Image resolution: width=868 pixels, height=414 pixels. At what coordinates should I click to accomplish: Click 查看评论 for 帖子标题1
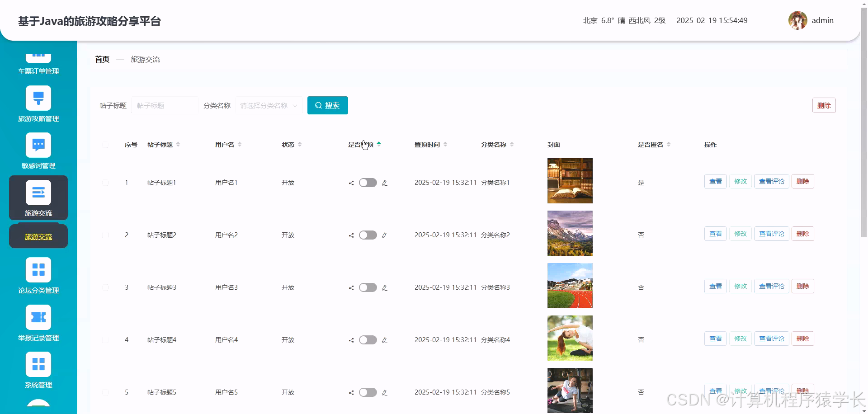click(771, 181)
